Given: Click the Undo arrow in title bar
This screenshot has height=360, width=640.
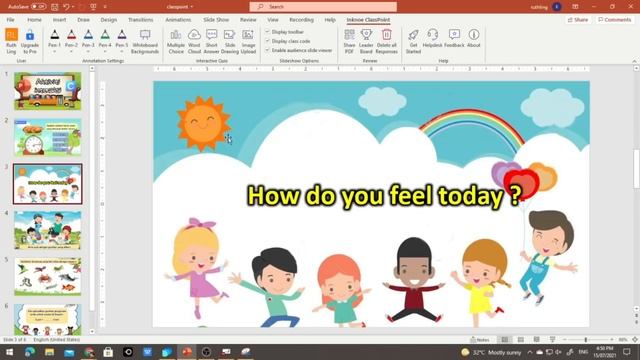Looking at the screenshot, I should pos(66,7).
